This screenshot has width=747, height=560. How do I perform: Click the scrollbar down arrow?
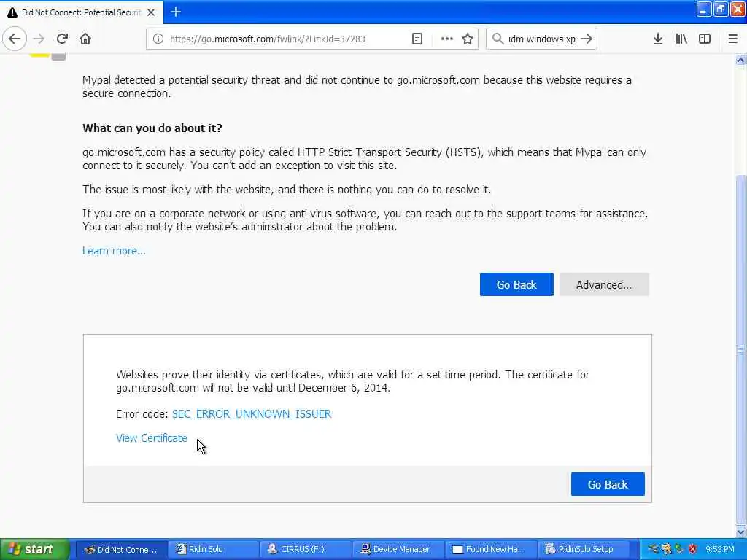point(741,531)
